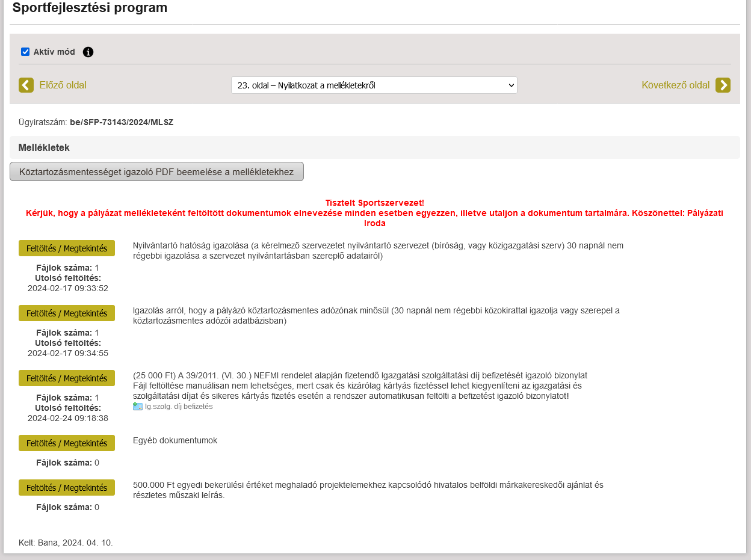Click the previous page arrow icon
This screenshot has height=560, width=751.
click(26, 85)
